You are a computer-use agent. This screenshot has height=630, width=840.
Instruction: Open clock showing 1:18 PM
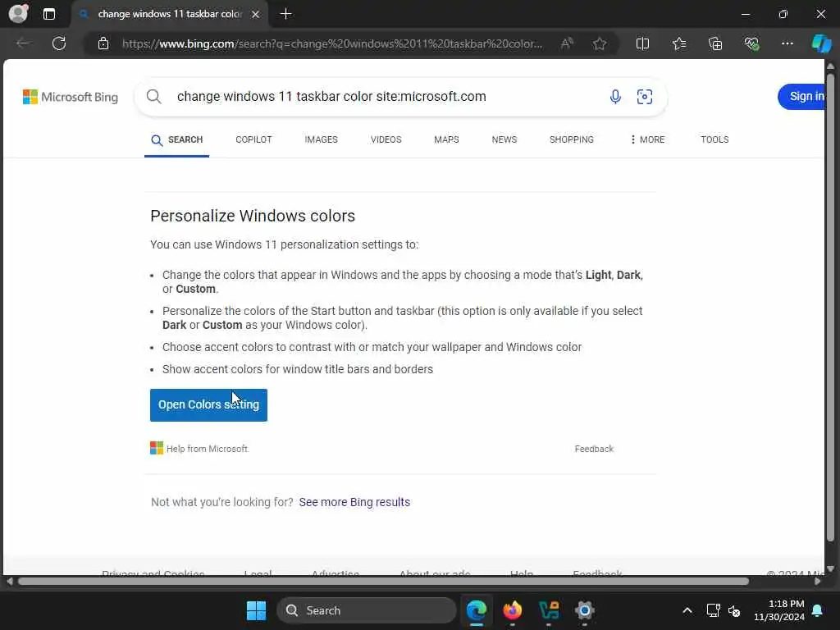[779, 610]
